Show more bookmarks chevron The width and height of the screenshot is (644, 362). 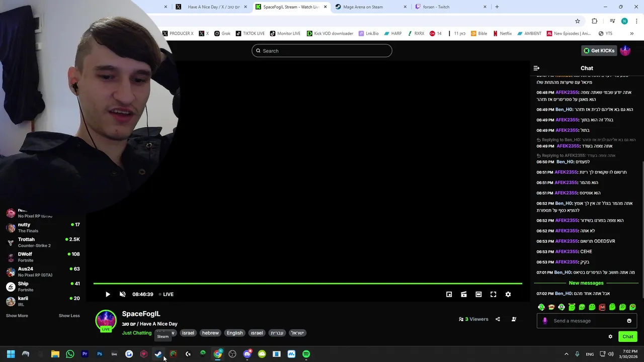632,34
